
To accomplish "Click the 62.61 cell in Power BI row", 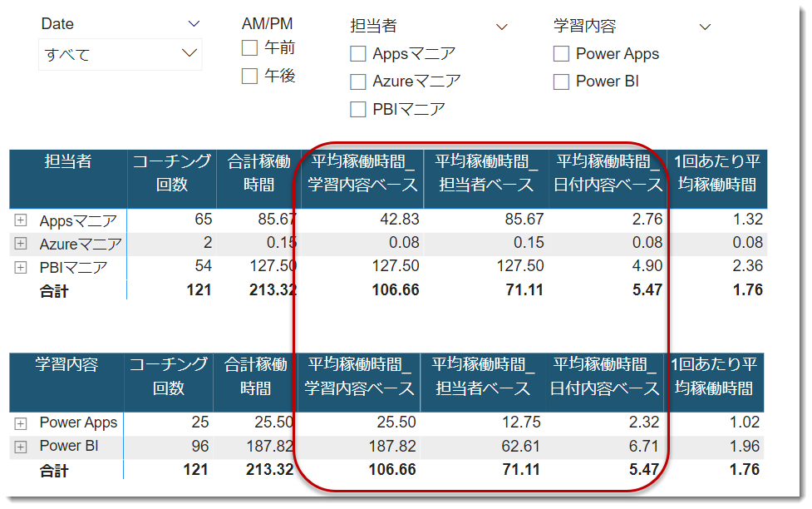I will [520, 447].
